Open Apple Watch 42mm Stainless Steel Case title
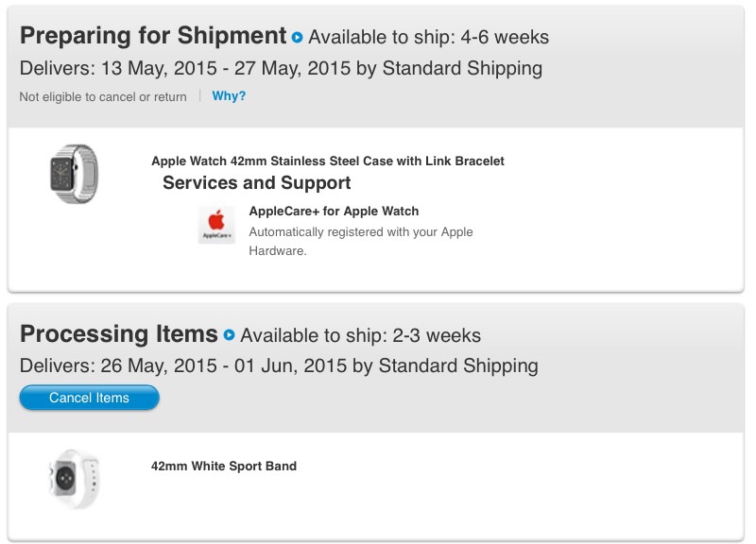Image resolution: width=756 pixels, height=544 pixels. point(328,161)
